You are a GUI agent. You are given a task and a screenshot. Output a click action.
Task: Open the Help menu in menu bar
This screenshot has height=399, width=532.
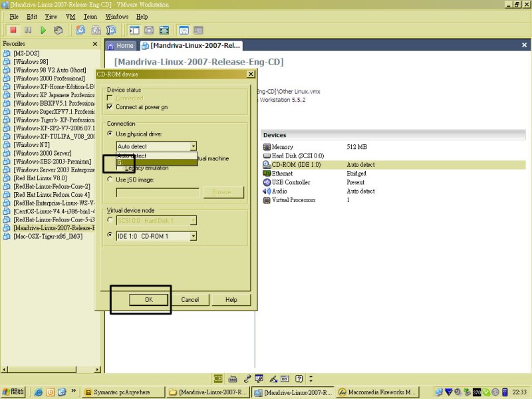pyautogui.click(x=142, y=17)
